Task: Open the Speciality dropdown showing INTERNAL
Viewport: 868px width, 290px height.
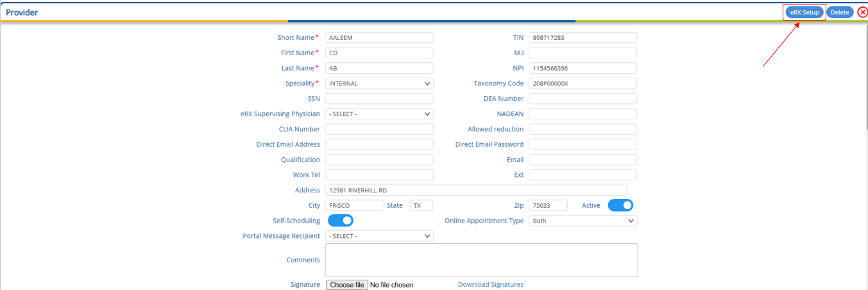Action: tap(379, 83)
